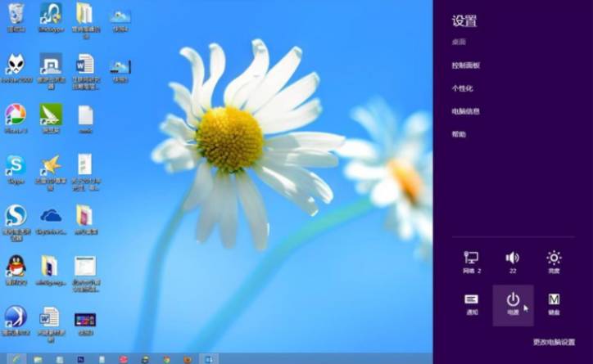Open the Word document desktop icon
This screenshot has height=364, width=593.
[85, 64]
